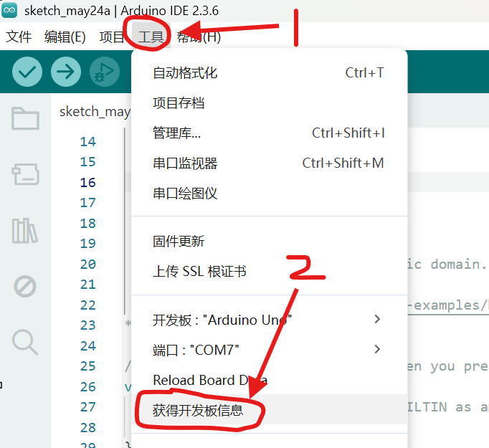Open the Debug sidebar icon
The height and width of the screenshot is (448, 489).
point(25,286)
